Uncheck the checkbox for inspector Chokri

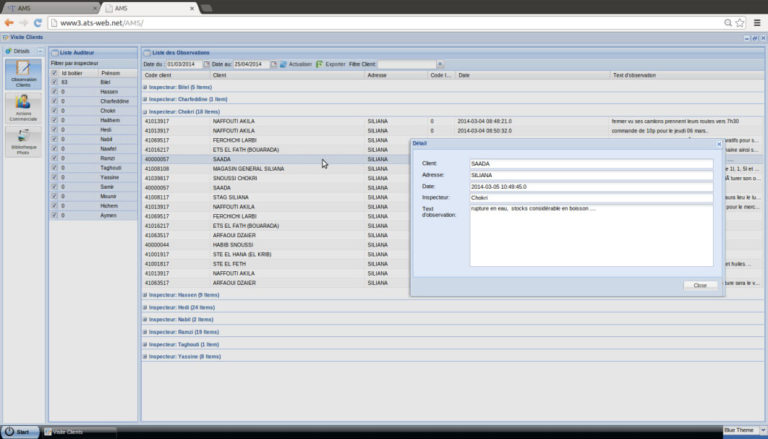click(x=54, y=110)
